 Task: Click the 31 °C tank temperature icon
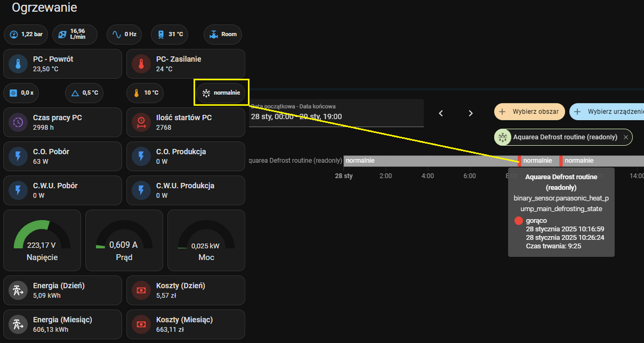click(x=160, y=34)
